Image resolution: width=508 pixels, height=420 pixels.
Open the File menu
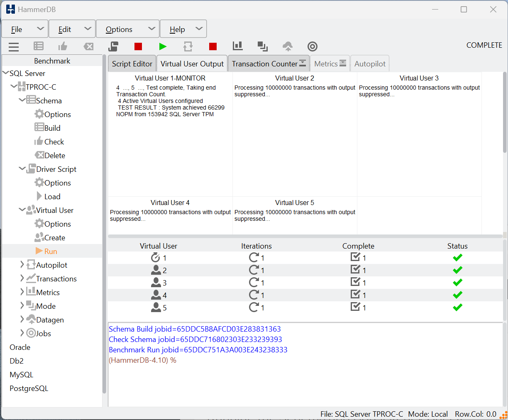pos(25,29)
